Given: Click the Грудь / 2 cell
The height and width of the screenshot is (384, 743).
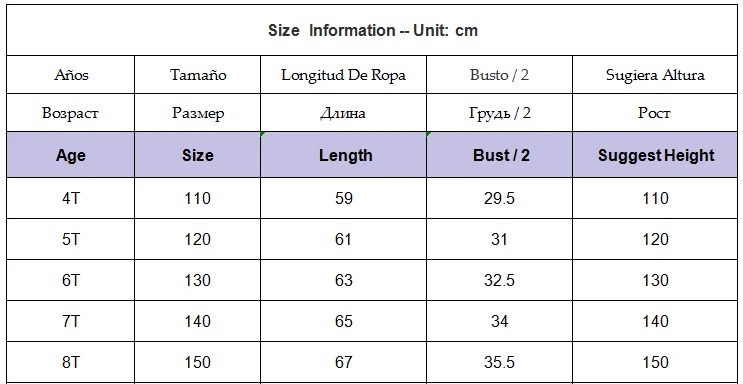Looking at the screenshot, I should click(x=499, y=113).
